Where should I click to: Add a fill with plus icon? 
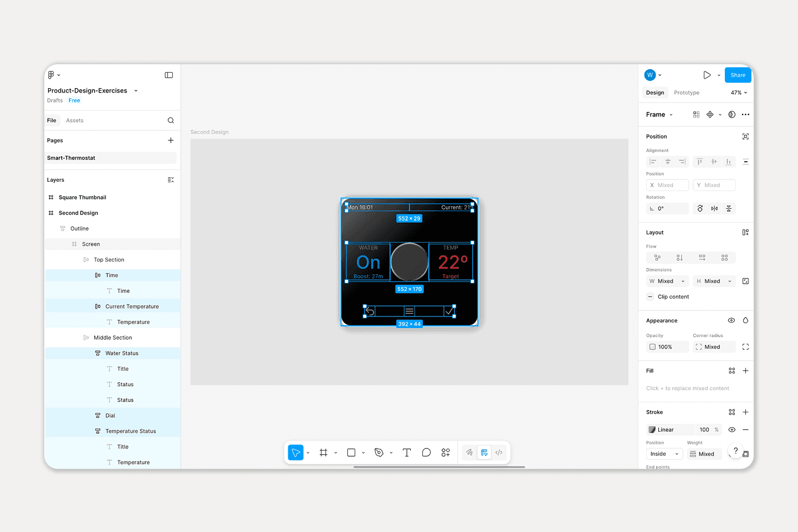pyautogui.click(x=745, y=371)
